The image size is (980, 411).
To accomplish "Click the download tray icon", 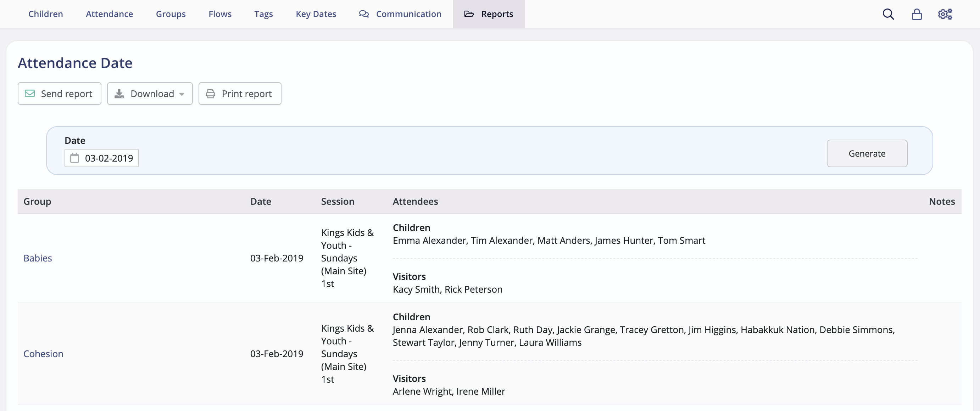I will click(x=119, y=94).
